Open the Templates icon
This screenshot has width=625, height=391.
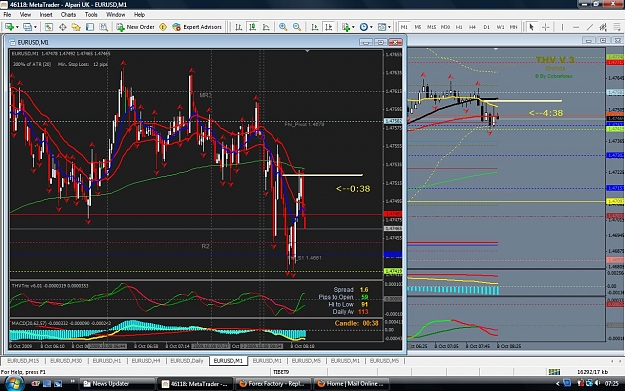pyautogui.click(x=381, y=27)
